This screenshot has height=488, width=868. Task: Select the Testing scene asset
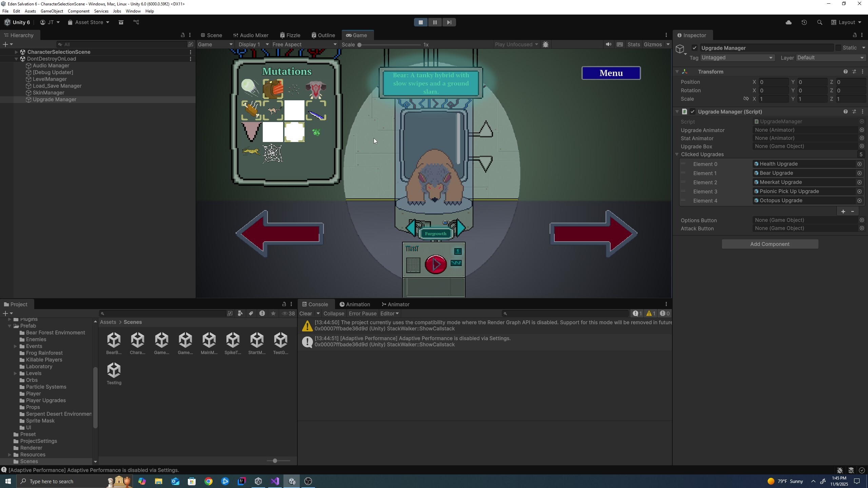pyautogui.click(x=114, y=373)
